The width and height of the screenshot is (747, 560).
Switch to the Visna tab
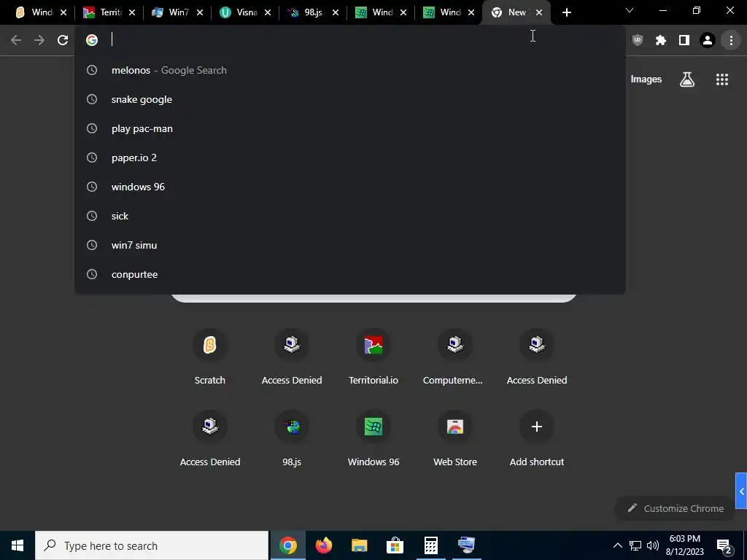(245, 12)
